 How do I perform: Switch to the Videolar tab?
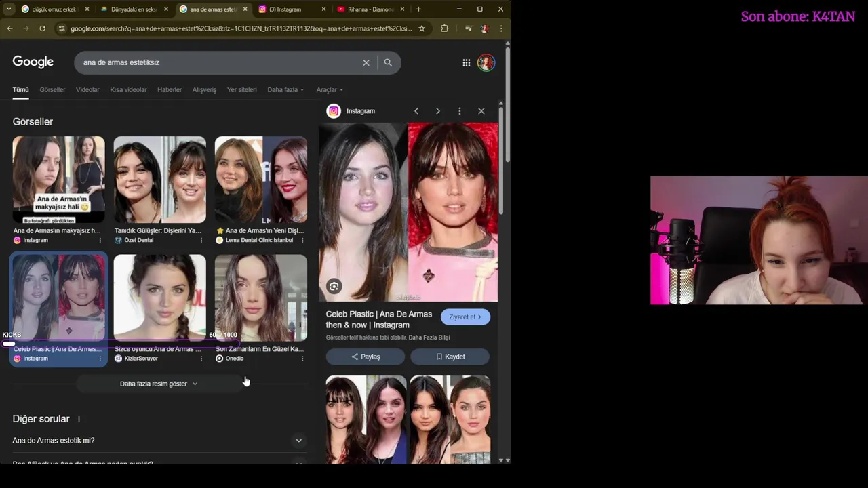(87, 90)
